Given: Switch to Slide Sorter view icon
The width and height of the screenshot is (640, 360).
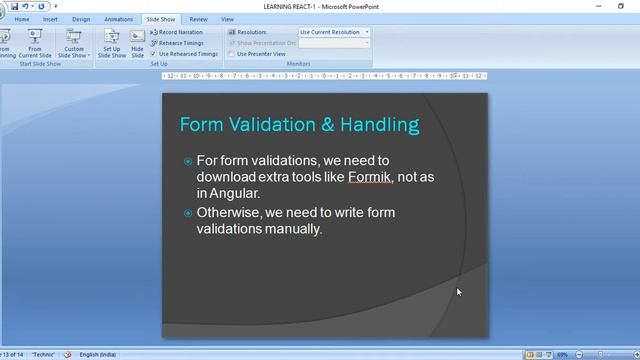Looking at the screenshot, I should (540, 355).
